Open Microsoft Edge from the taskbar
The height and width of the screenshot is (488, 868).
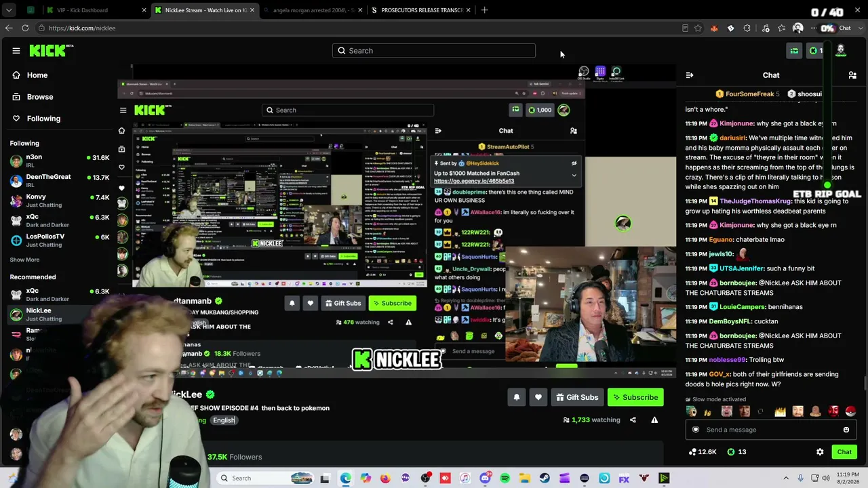click(x=346, y=479)
